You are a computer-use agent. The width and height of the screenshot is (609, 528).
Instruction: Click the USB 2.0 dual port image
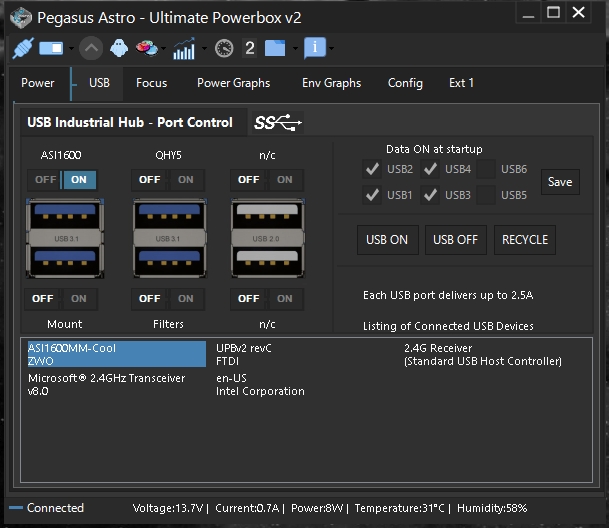pyautogui.click(x=268, y=238)
